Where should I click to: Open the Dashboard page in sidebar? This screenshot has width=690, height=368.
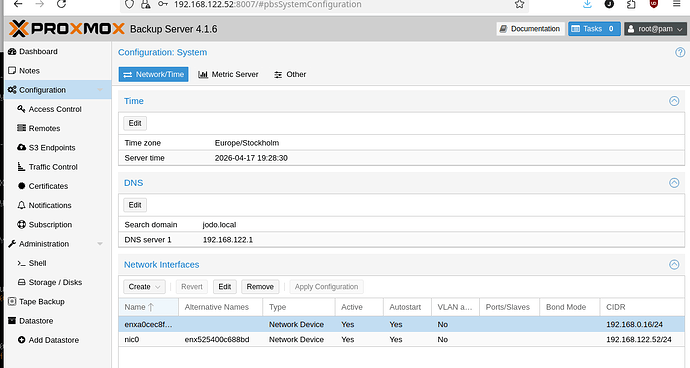[38, 52]
